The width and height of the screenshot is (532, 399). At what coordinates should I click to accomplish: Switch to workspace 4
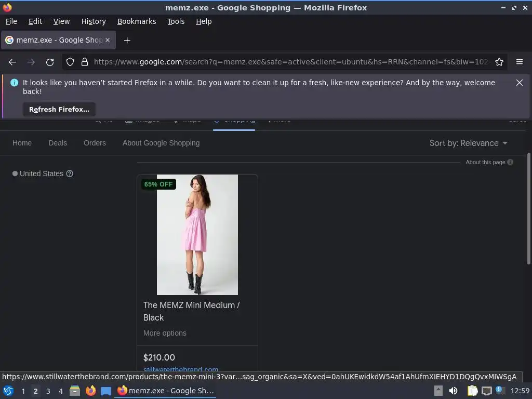pos(61,391)
